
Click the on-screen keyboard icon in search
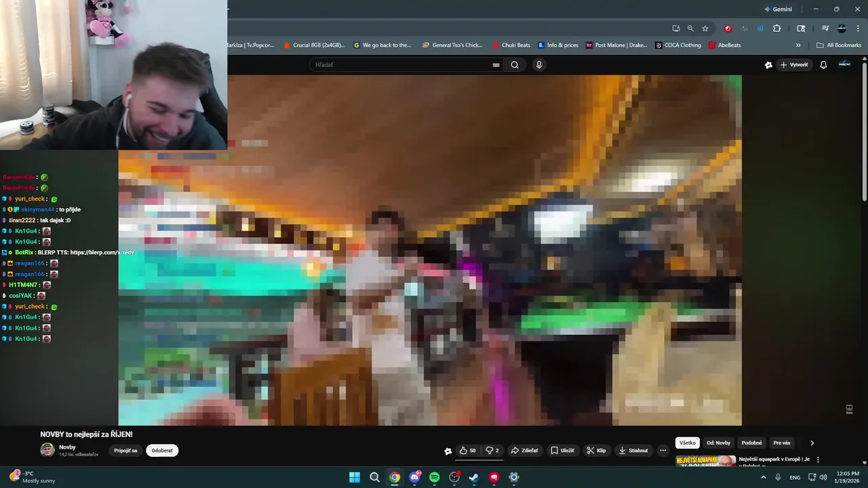coord(496,65)
